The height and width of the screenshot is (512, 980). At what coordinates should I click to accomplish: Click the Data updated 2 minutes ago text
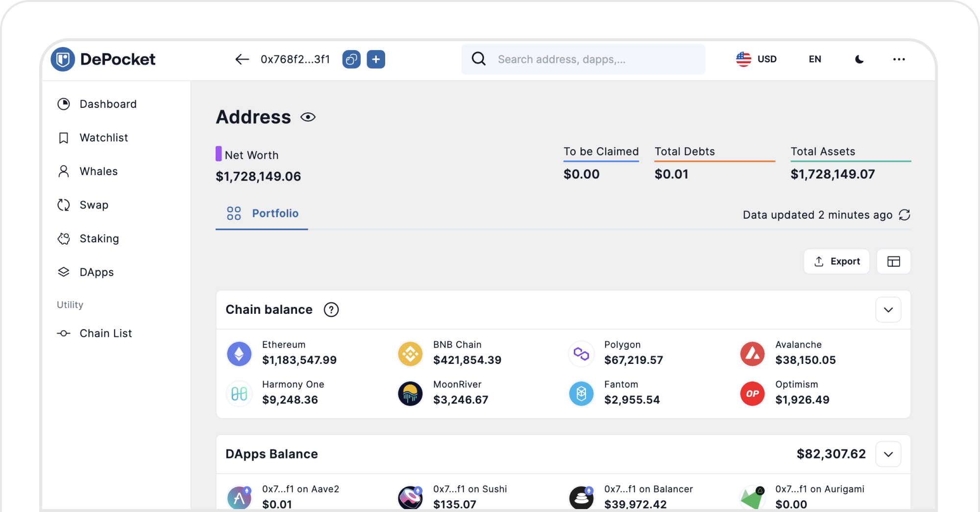[x=817, y=215]
